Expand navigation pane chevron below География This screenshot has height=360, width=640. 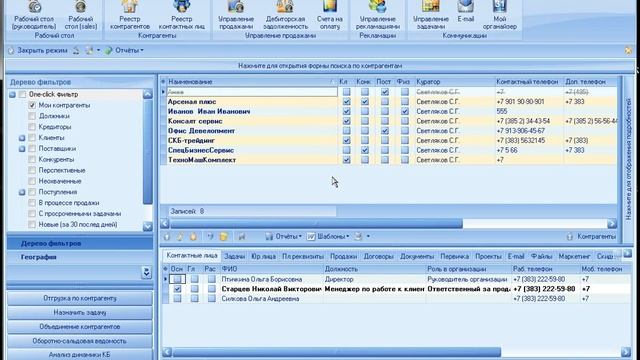147,272
